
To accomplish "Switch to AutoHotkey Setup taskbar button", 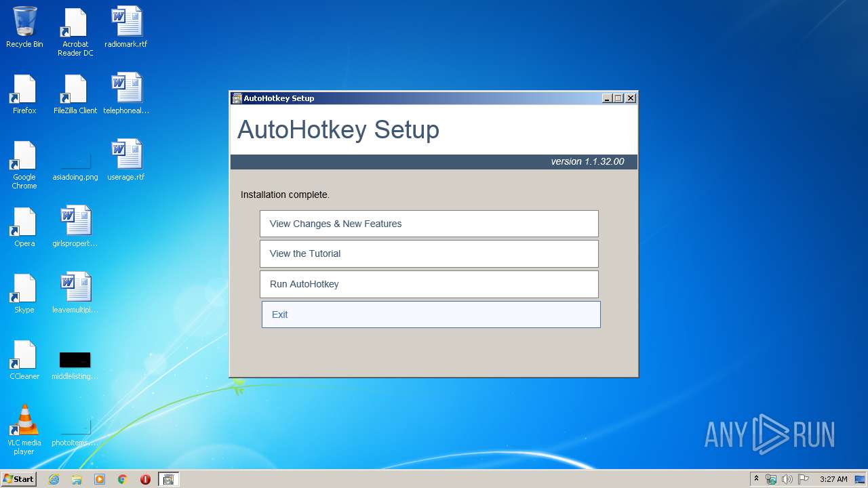I will (x=168, y=479).
